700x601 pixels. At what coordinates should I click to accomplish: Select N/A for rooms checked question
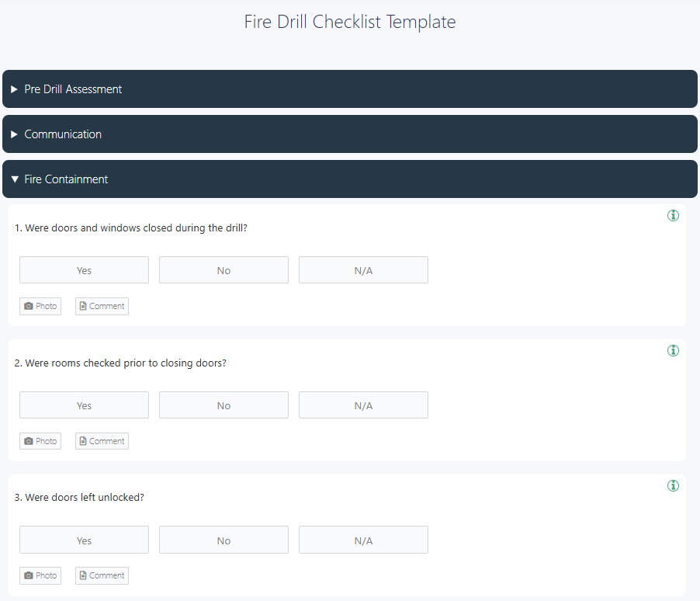(363, 405)
